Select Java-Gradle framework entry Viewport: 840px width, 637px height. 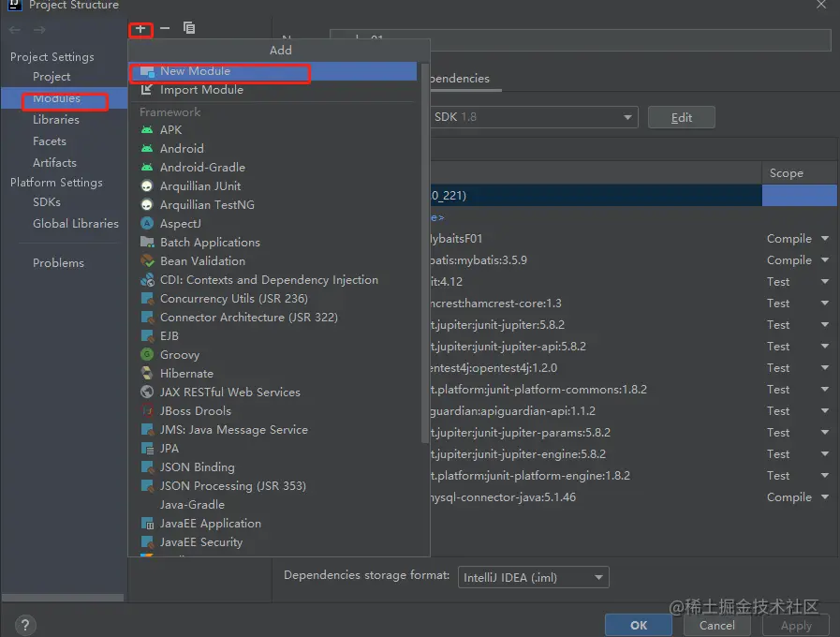pos(273,505)
